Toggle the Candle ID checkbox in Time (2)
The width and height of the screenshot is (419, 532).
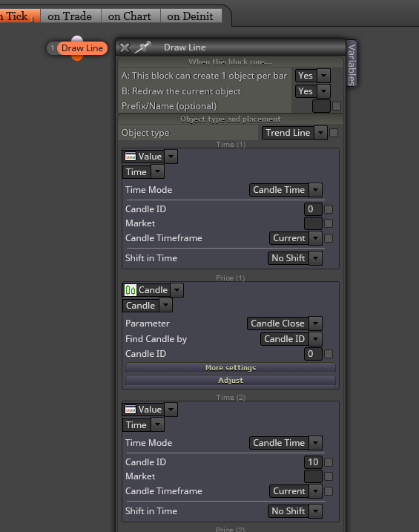coord(329,462)
